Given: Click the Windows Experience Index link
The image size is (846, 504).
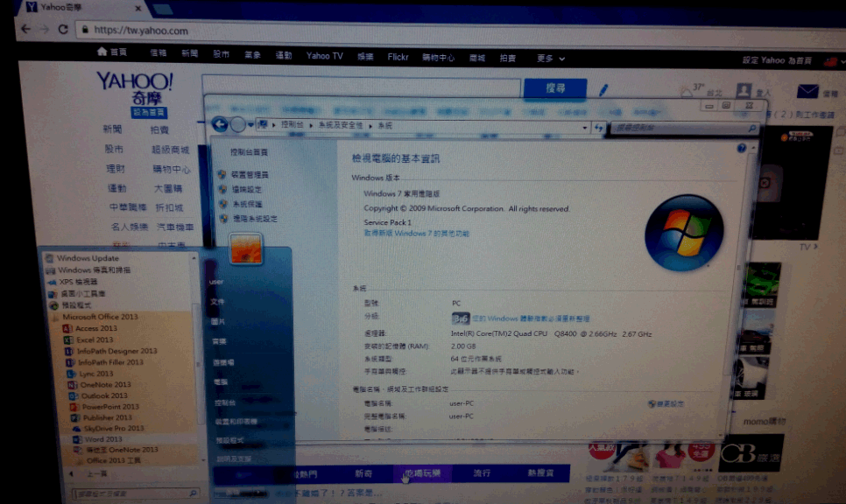Looking at the screenshot, I should (531, 318).
